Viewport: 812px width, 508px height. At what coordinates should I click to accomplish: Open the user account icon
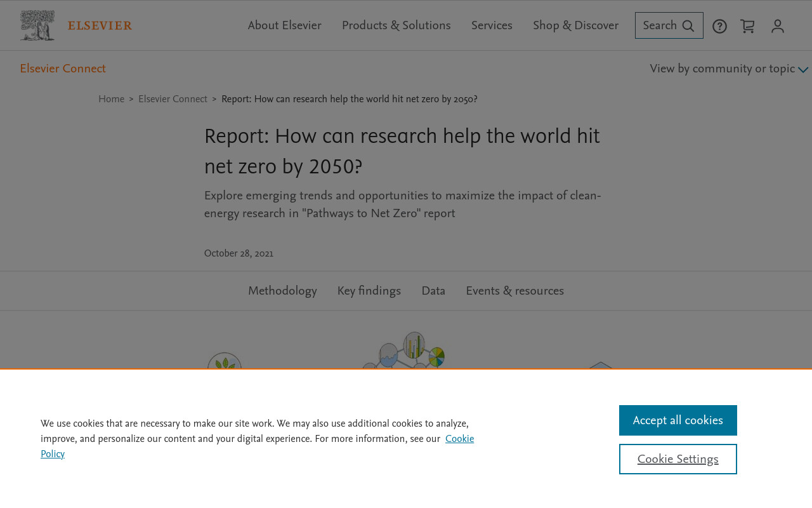778,26
